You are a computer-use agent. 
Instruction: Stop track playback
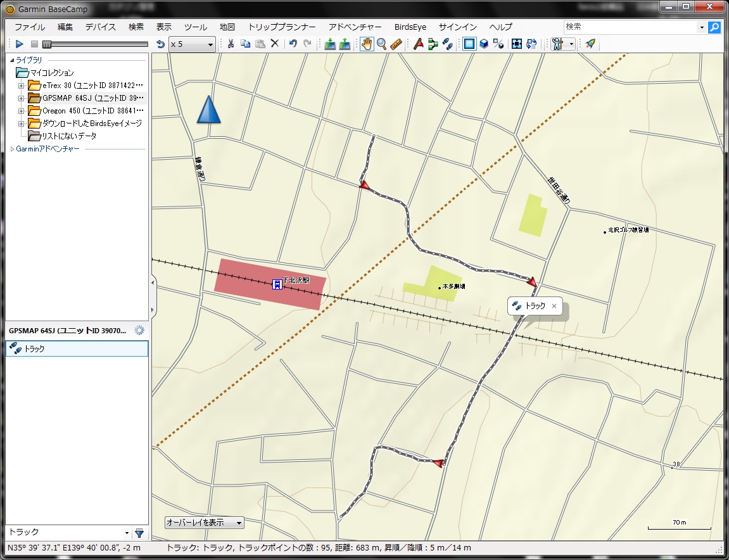tap(34, 44)
